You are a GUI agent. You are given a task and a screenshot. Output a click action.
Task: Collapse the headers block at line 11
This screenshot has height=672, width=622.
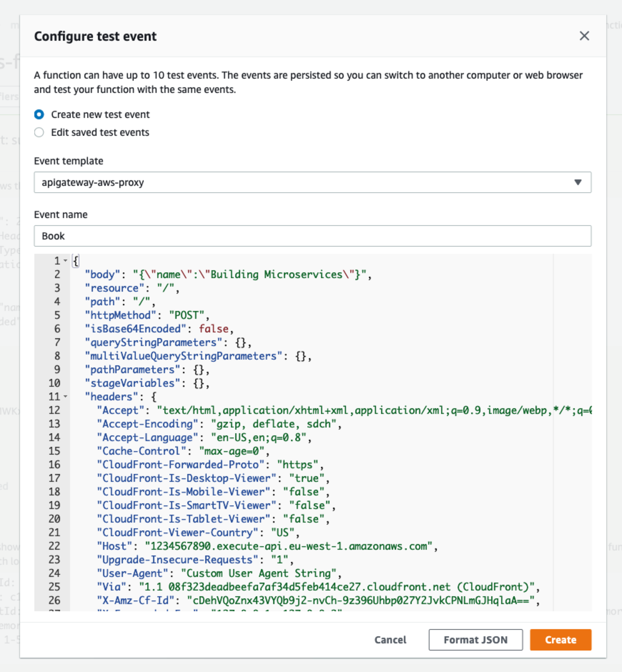point(66,396)
